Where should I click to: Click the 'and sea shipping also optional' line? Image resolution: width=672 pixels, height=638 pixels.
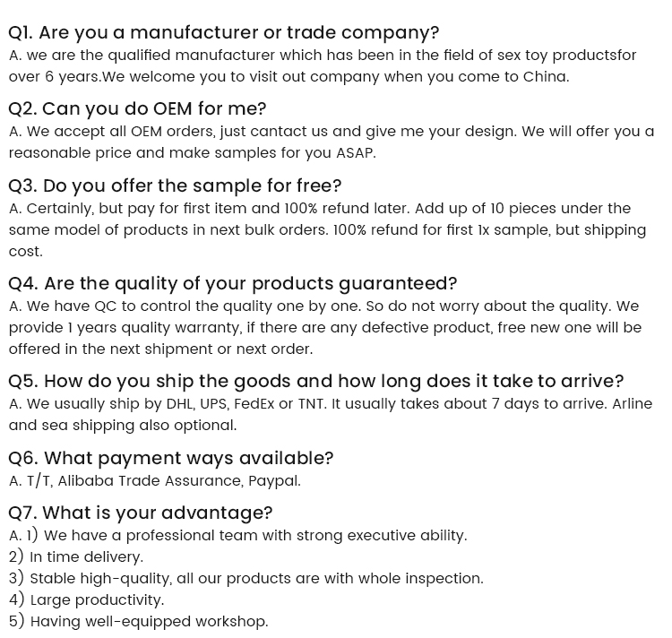[123, 426]
